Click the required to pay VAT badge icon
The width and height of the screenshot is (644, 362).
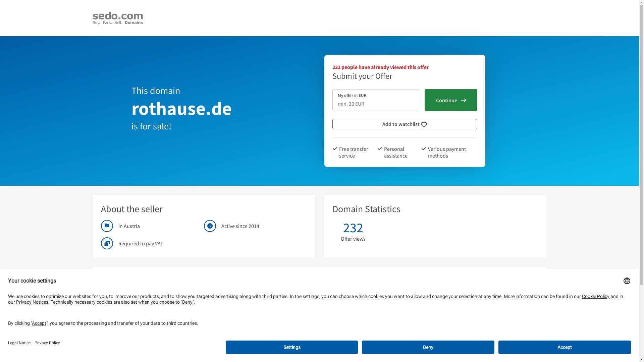pyautogui.click(x=107, y=244)
